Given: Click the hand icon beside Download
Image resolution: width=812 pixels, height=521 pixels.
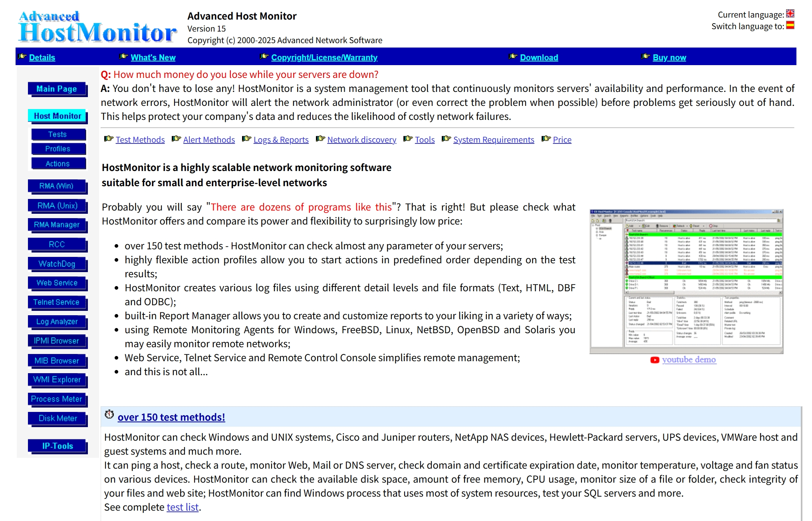Looking at the screenshot, I should (x=513, y=57).
